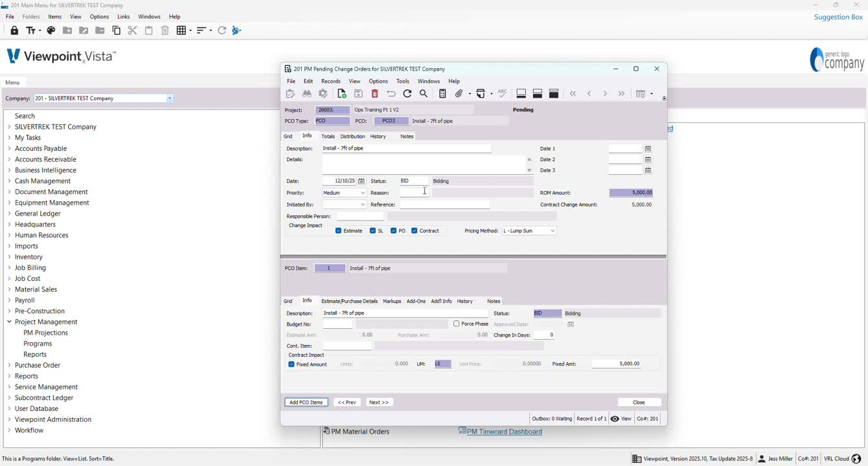
Task: Go to the next record arrow
Action: click(605, 94)
